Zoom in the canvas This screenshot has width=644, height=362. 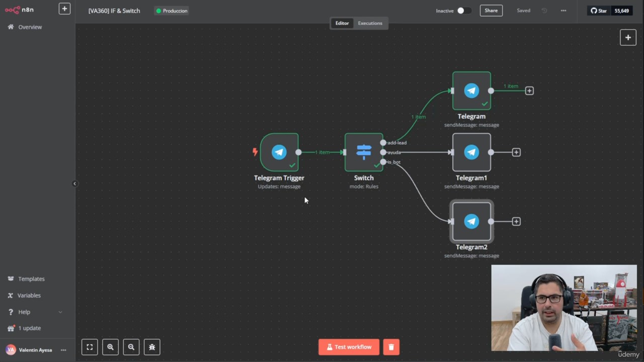[x=110, y=347]
